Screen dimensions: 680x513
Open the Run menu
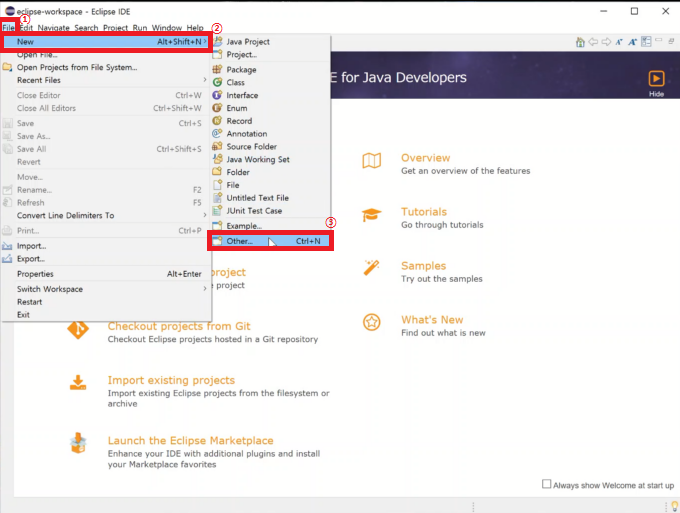pyautogui.click(x=140, y=28)
